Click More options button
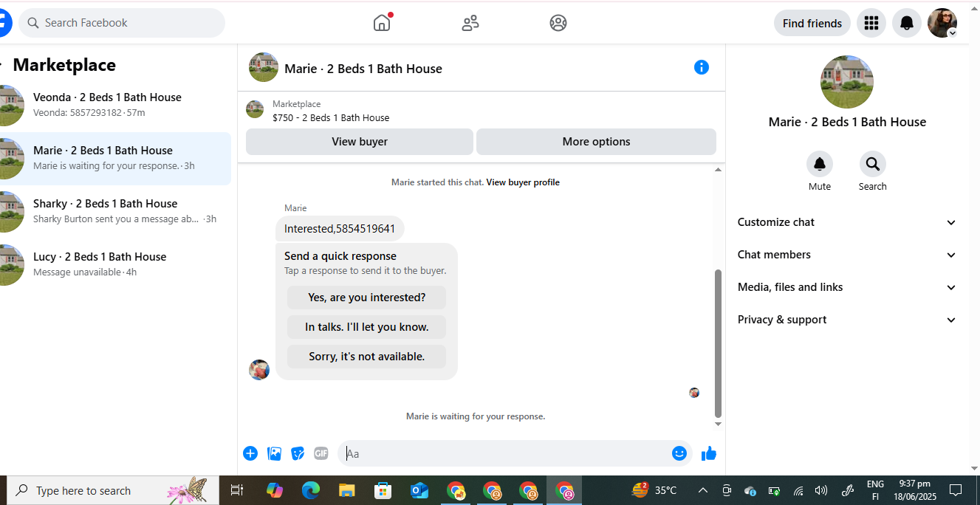Image resolution: width=980 pixels, height=505 pixels. pyautogui.click(x=596, y=142)
